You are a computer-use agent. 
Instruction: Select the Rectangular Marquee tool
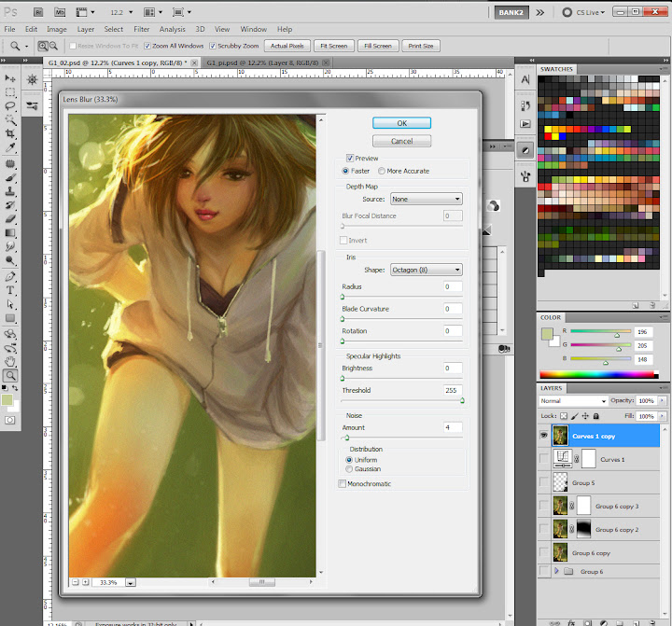[x=10, y=92]
